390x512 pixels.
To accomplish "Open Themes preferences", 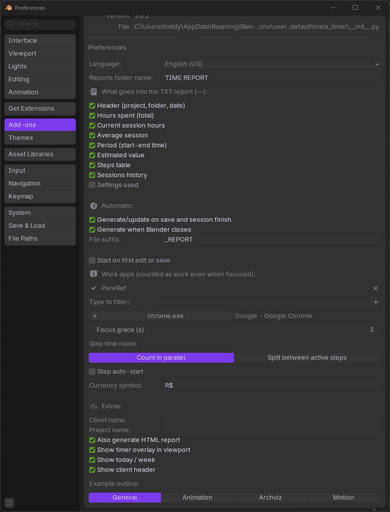I will pos(40,138).
